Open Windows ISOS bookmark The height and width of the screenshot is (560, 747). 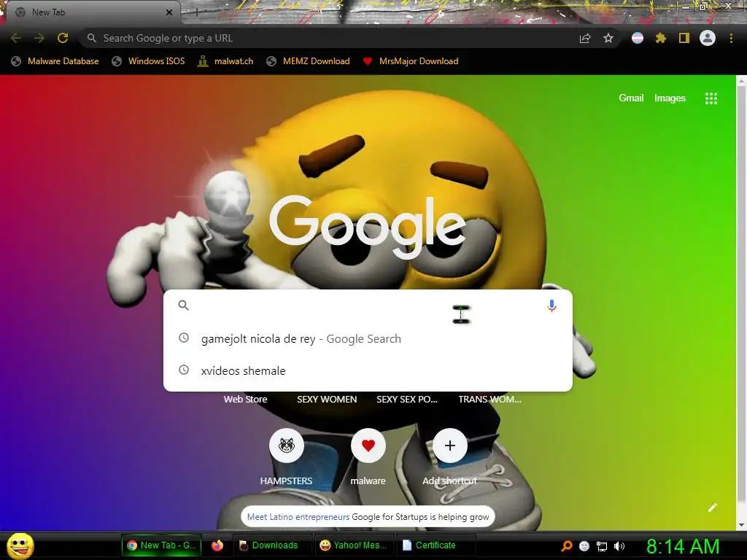pyautogui.click(x=148, y=61)
